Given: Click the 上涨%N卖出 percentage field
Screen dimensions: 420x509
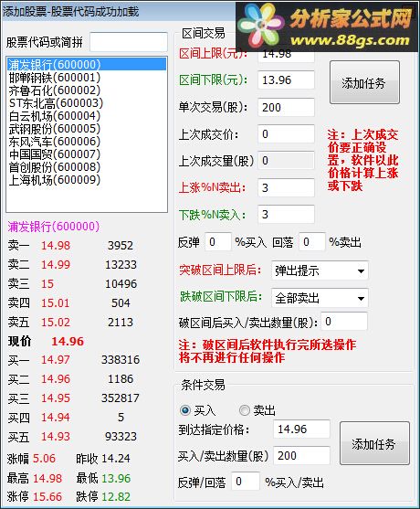Looking at the screenshot, I should [x=286, y=187].
